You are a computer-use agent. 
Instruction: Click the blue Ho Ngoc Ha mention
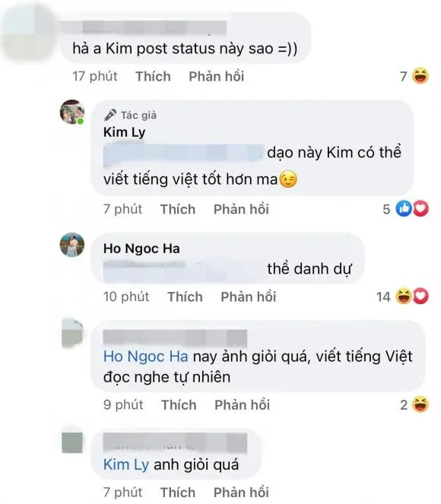point(146,357)
